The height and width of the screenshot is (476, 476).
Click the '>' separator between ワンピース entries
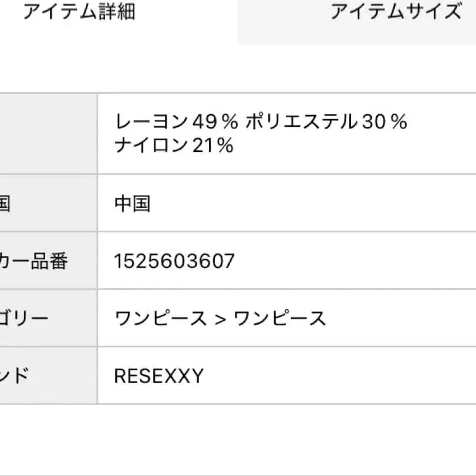coord(220,319)
